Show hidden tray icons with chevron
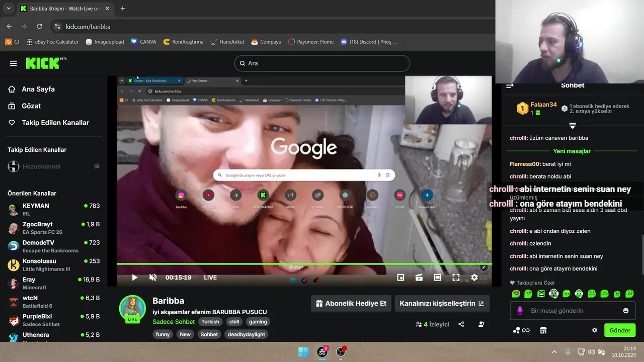This screenshot has width=644, height=362. tap(554, 352)
